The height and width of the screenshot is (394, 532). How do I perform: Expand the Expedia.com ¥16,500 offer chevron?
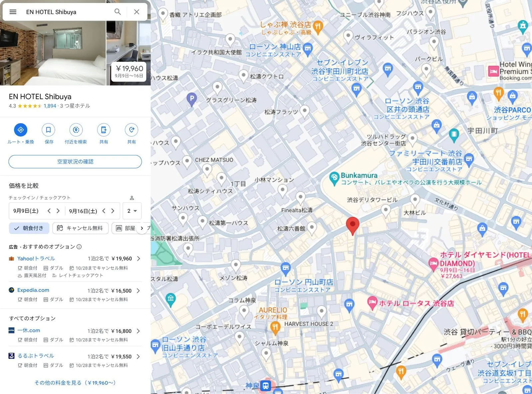(138, 291)
